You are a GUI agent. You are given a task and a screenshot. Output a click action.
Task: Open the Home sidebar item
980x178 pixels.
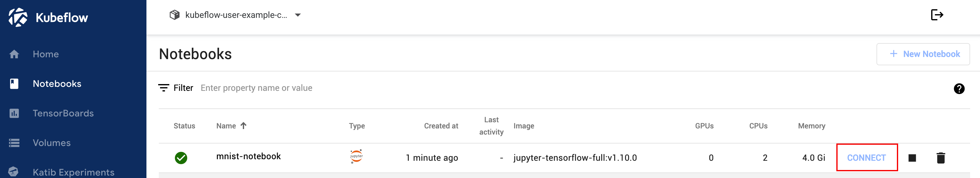point(46,54)
